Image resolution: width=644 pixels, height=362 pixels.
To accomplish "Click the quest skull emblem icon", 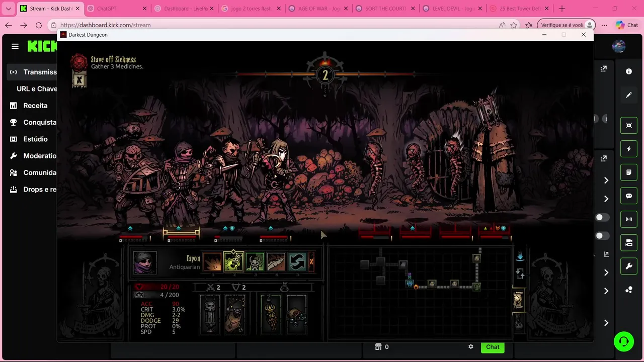I will coord(79,62).
